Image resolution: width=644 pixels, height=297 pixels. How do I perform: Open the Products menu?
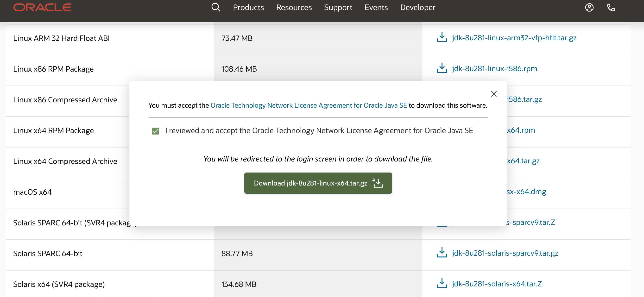[x=248, y=7]
